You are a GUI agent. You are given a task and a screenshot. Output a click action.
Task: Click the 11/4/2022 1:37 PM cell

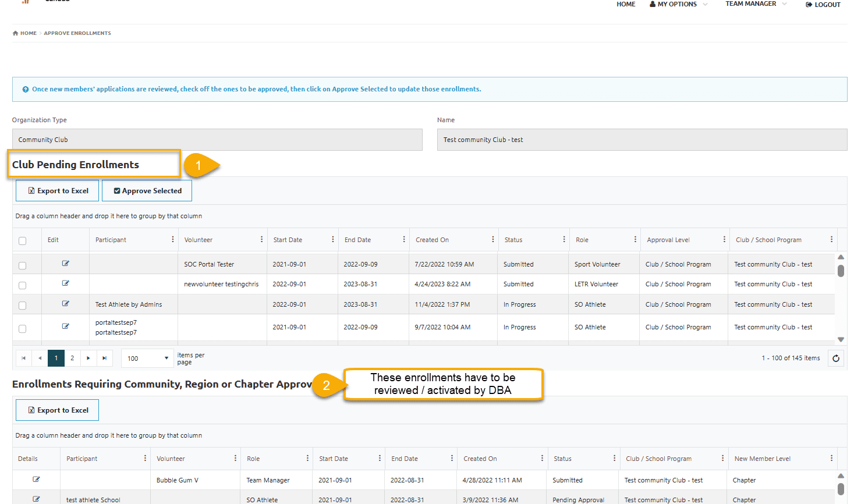tap(453, 304)
